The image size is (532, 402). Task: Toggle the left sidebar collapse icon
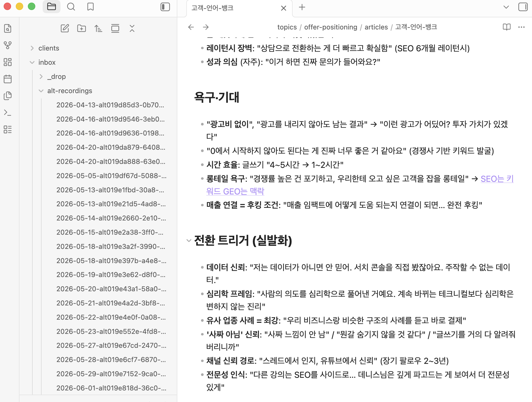[165, 7]
